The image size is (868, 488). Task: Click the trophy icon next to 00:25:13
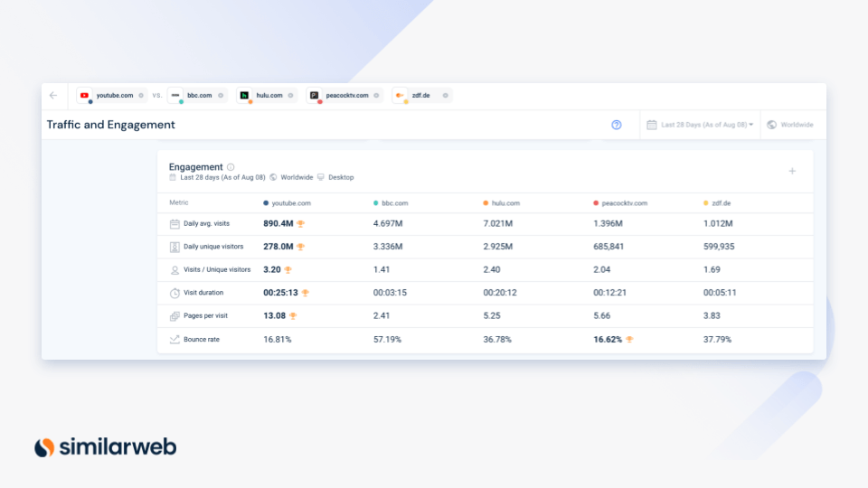[x=305, y=293]
